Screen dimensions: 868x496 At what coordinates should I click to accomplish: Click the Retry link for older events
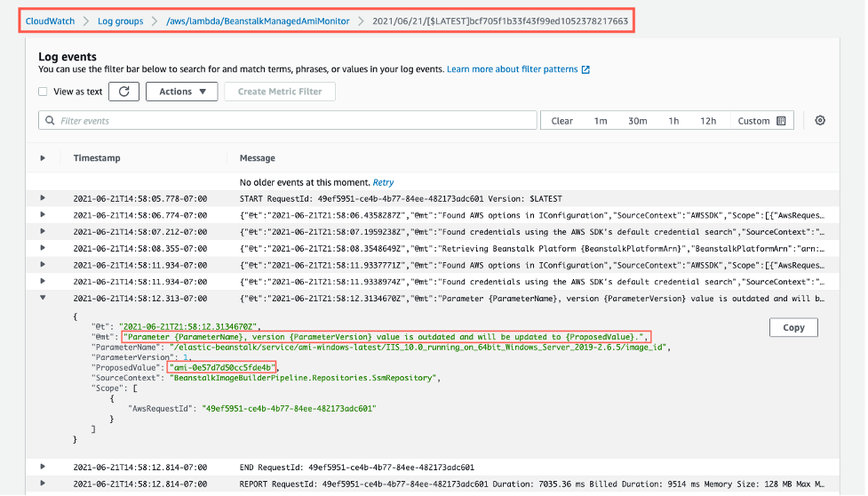[383, 182]
